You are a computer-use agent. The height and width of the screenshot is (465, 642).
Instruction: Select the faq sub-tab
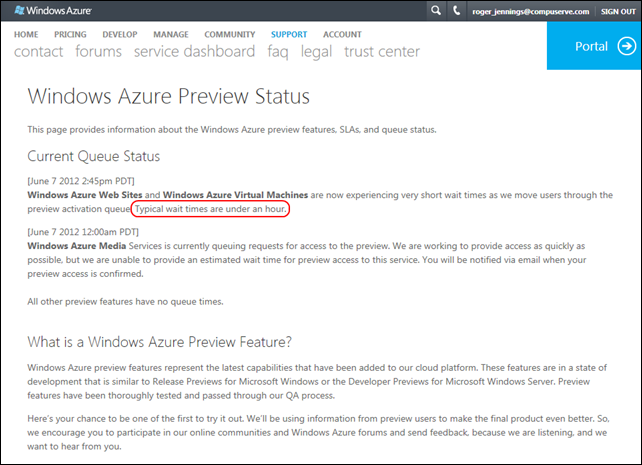click(278, 52)
